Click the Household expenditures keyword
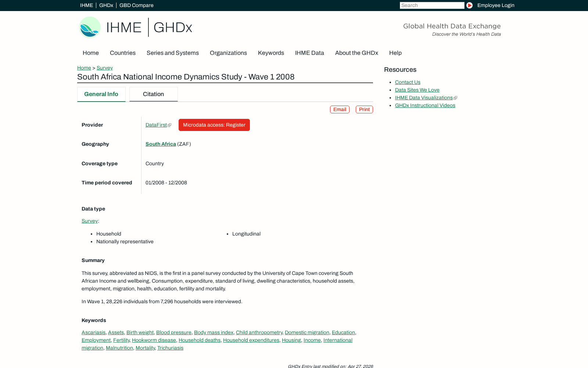This screenshot has height=368, width=588. click(251, 340)
